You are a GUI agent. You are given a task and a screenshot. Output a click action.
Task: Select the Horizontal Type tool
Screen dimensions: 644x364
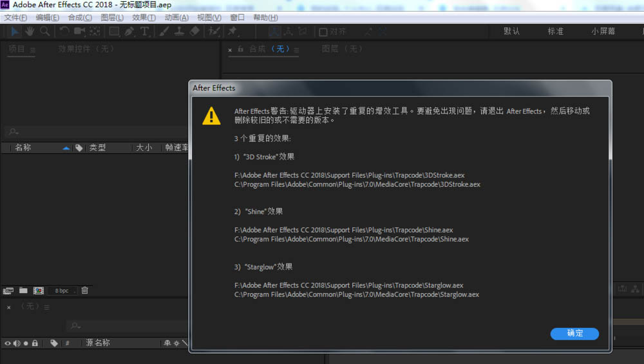144,31
